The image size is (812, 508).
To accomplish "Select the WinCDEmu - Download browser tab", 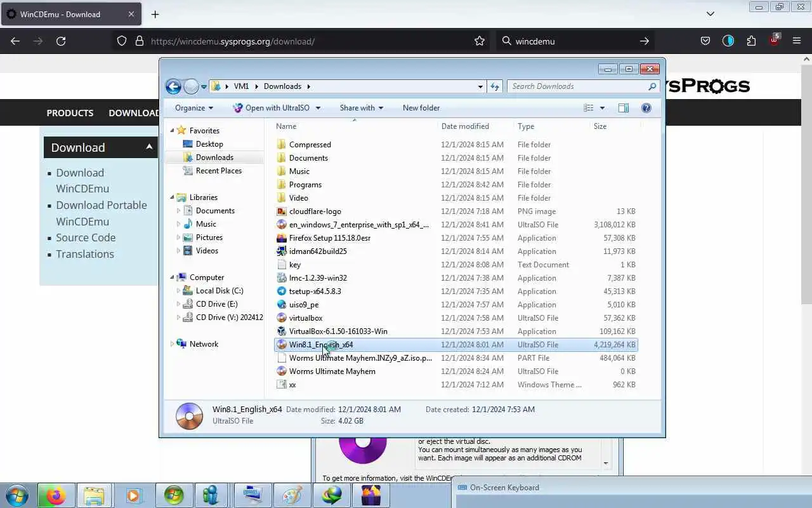I will [x=71, y=14].
